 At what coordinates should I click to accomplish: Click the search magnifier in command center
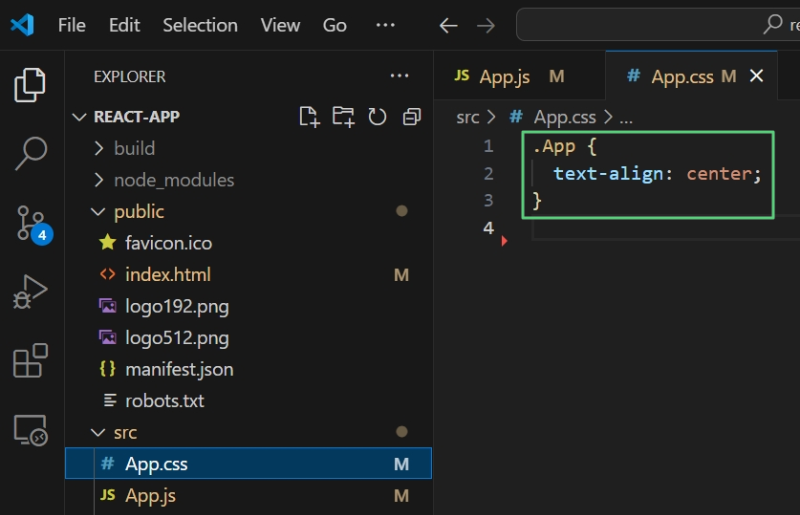click(x=772, y=24)
